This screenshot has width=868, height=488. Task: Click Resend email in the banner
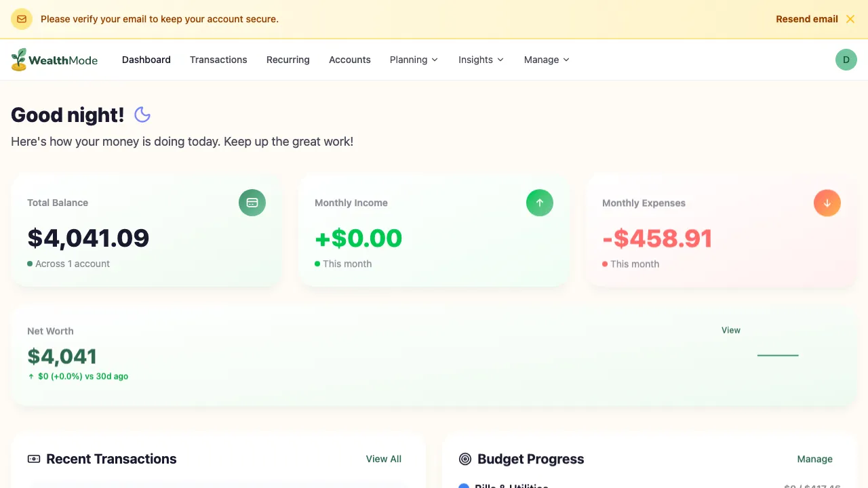(806, 19)
